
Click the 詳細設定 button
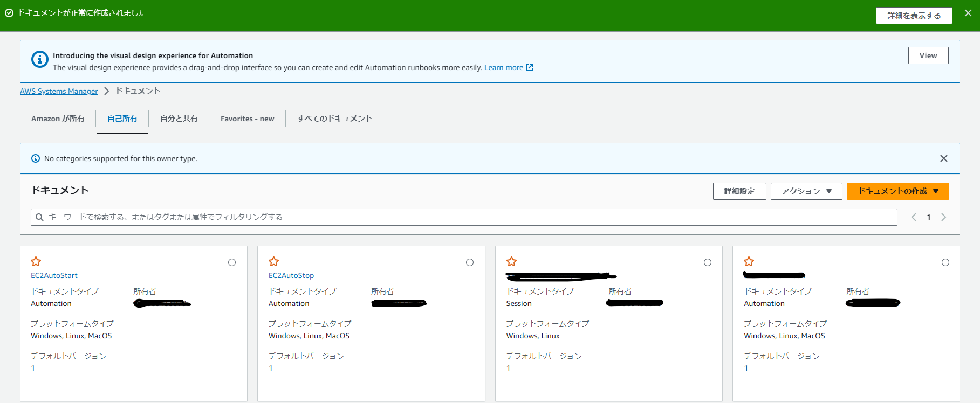[739, 191]
